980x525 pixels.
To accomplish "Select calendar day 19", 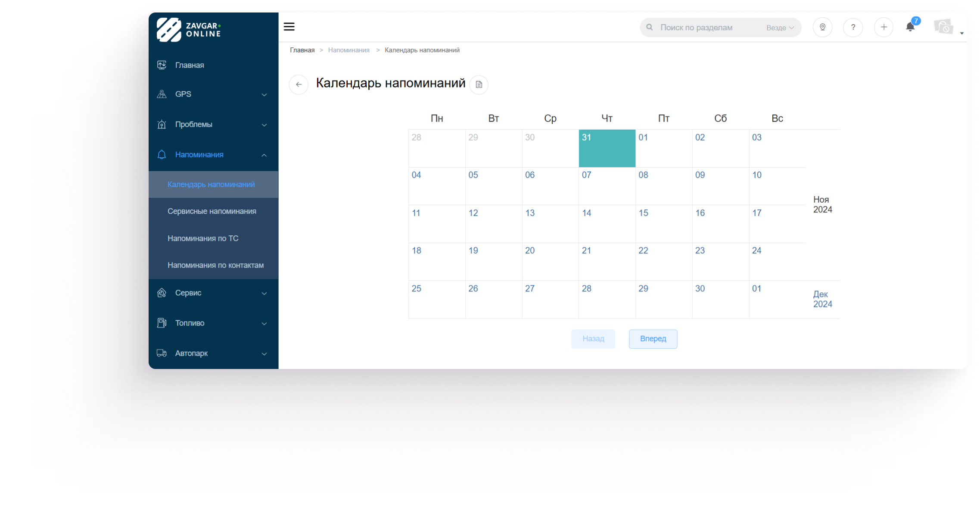I will 494,262.
